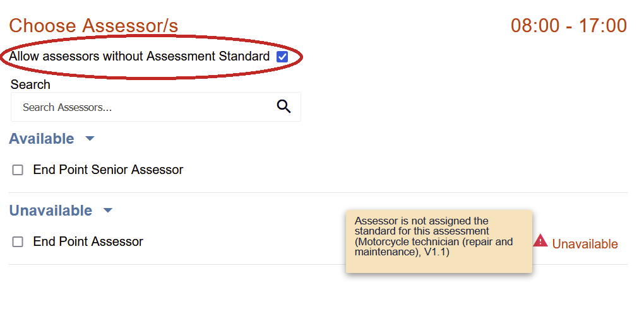
Task: Collapse the Available section arrow
Action: pos(90,139)
